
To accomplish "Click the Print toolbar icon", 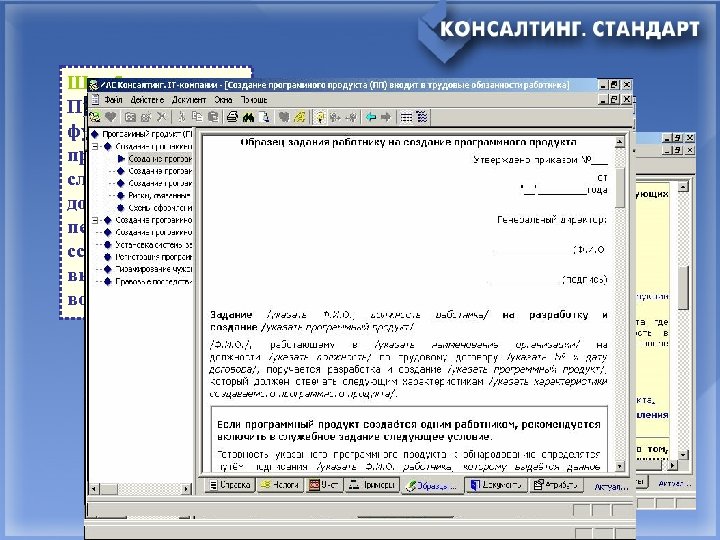I will tap(232, 117).
